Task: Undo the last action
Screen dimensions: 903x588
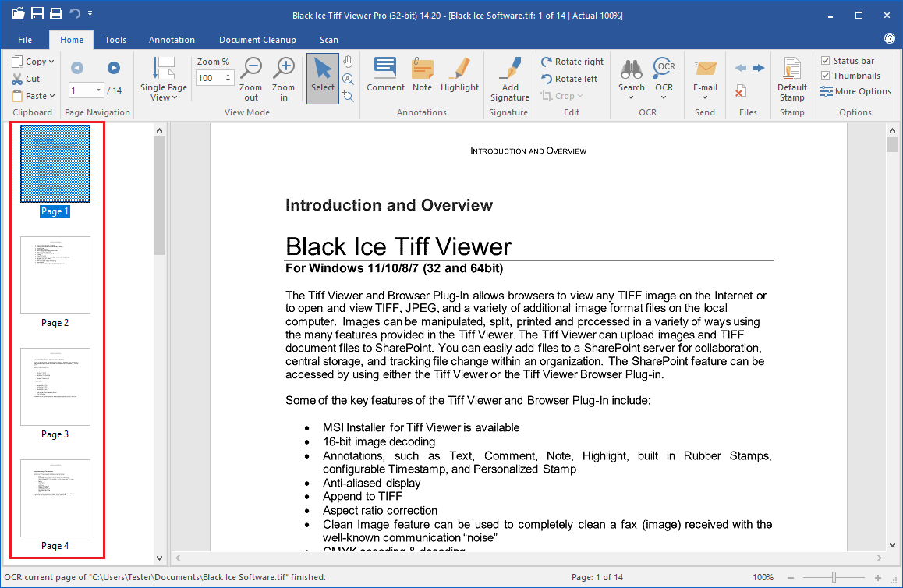Action: tap(75, 13)
